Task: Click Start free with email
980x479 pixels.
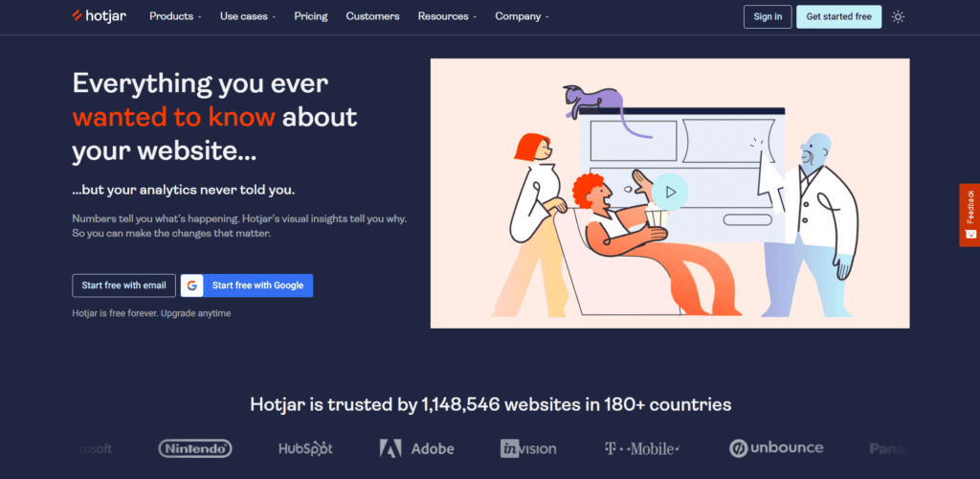Action: pyautogui.click(x=123, y=285)
